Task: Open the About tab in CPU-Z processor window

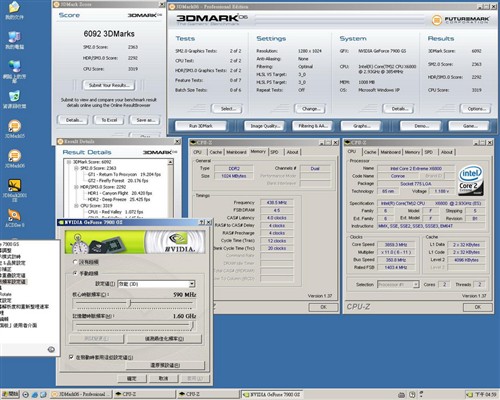Action: pyautogui.click(x=447, y=152)
